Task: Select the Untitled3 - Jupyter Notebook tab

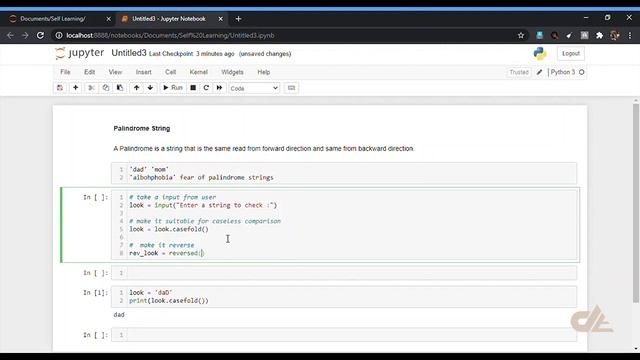Action: tap(169, 19)
